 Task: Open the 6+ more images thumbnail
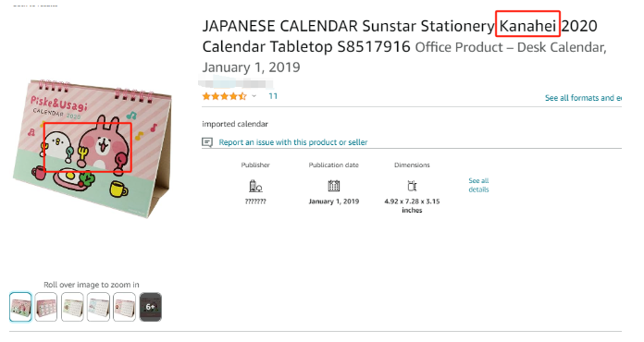[150, 307]
